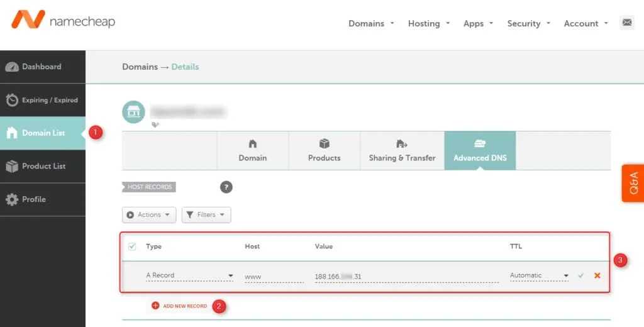
Task: Expand the Actions dropdown
Action: point(149,215)
